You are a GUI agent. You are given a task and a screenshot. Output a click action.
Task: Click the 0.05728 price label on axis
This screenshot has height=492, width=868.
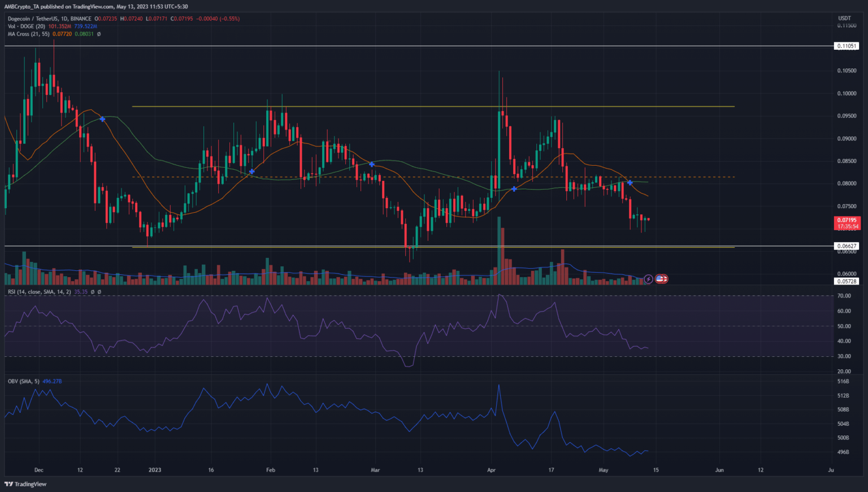(x=846, y=281)
